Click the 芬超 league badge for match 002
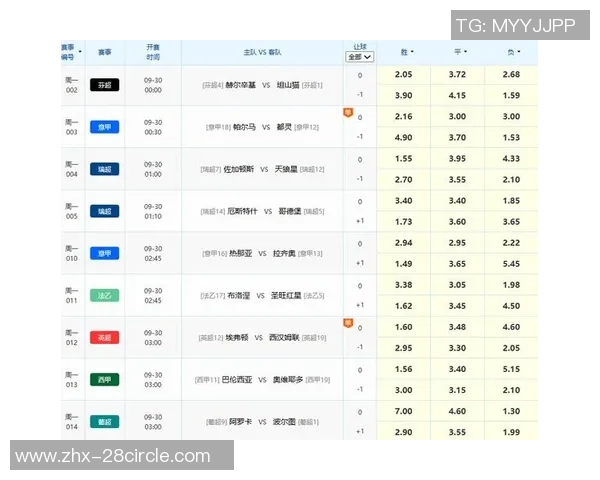Viewport: 600px width, 480px height. tap(104, 85)
